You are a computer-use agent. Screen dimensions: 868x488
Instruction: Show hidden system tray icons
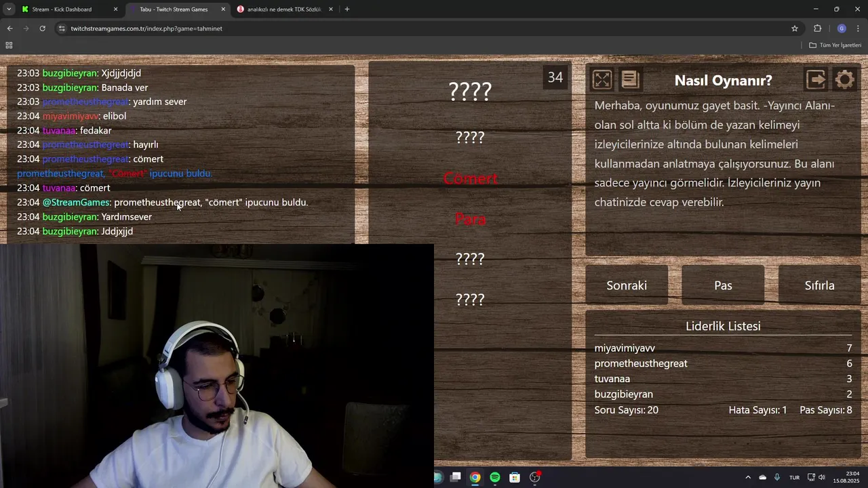748,477
